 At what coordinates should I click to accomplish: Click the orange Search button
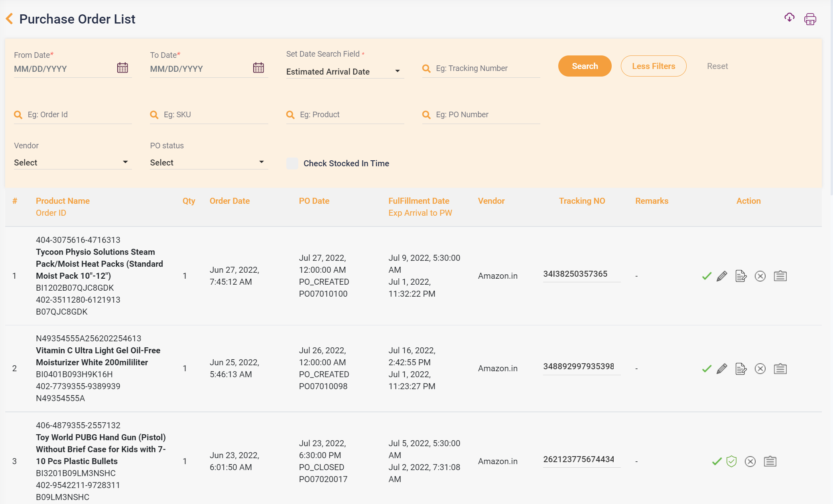point(585,66)
